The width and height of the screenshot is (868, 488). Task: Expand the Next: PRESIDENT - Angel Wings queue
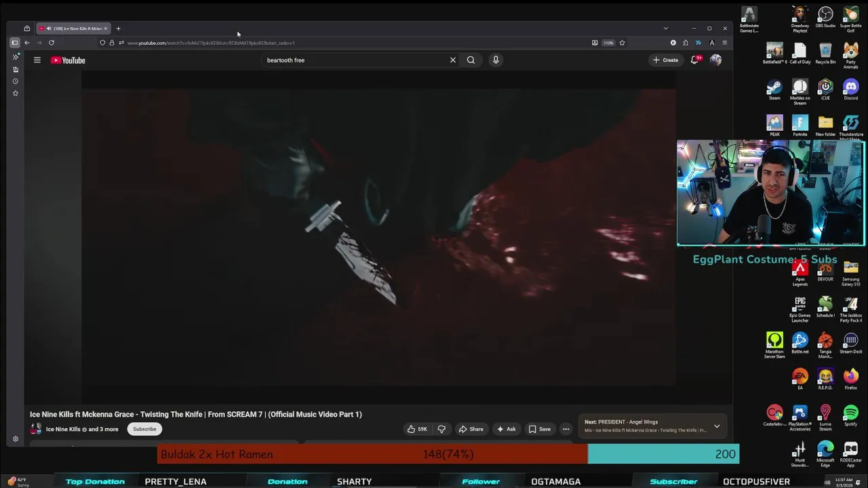(x=717, y=426)
